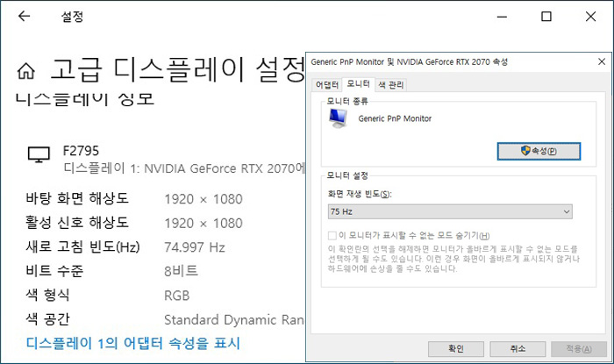Click the 색 공간 label
The width and height of the screenshot is (614, 364).
point(47,319)
